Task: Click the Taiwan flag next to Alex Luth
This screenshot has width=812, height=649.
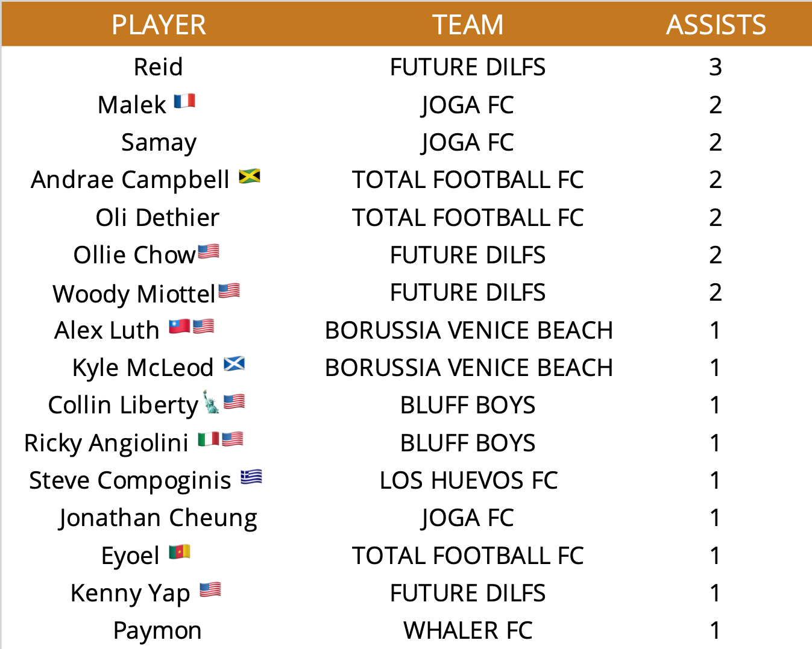Action: pos(180,327)
